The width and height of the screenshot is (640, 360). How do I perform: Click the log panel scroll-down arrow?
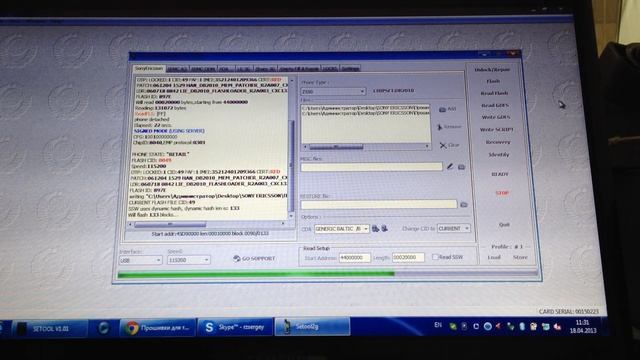pyautogui.click(x=291, y=216)
